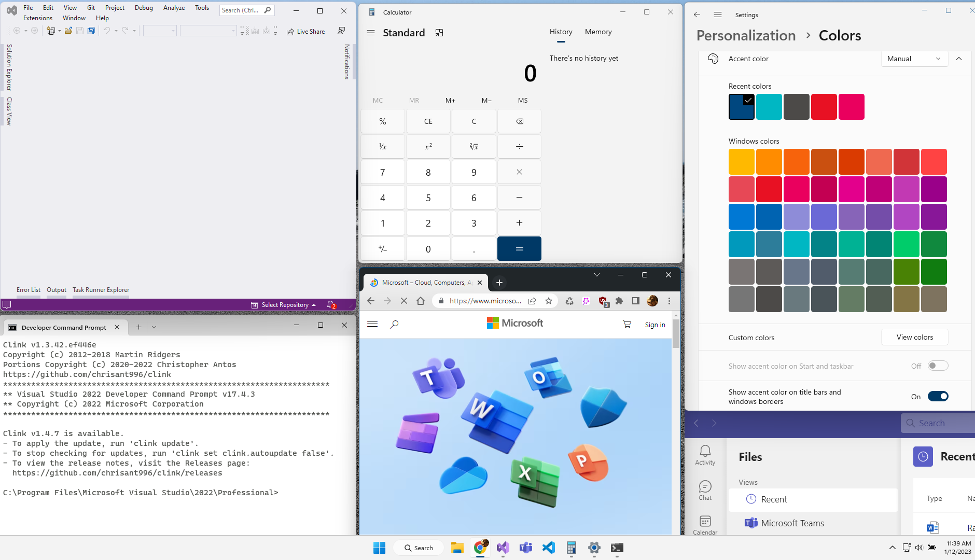The height and width of the screenshot is (560, 975).
Task: Bookmark the Microsoft page with the star icon
Action: pyautogui.click(x=548, y=301)
